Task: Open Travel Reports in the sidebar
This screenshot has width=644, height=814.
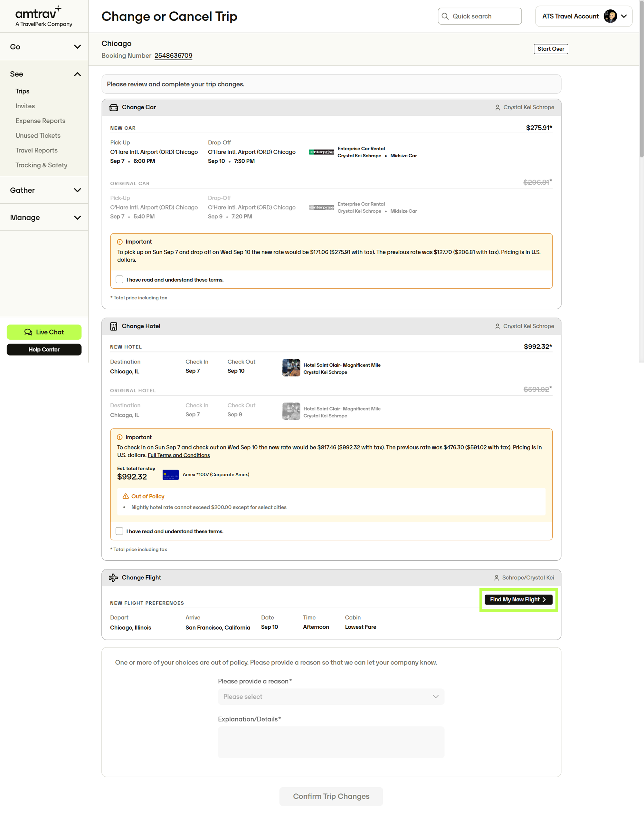Action: pos(37,150)
